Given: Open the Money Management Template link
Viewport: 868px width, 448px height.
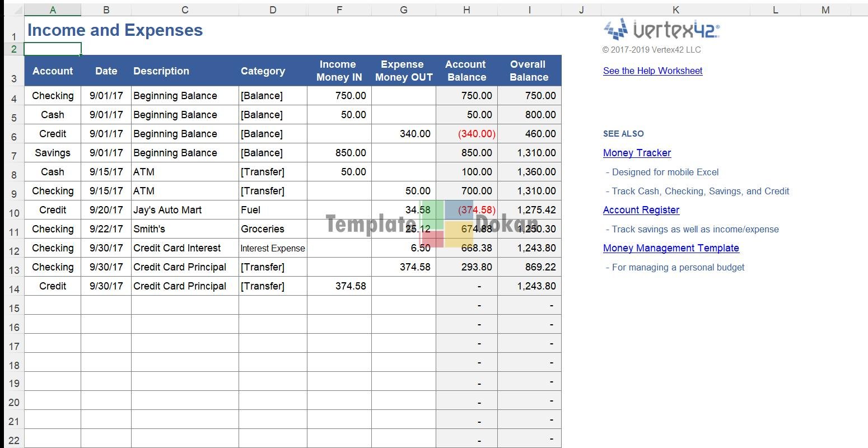Looking at the screenshot, I should [671, 248].
